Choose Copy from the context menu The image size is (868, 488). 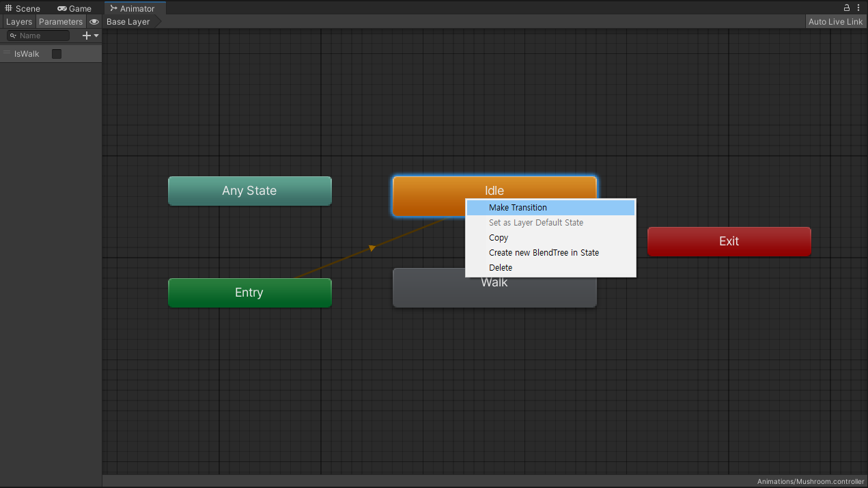550,238
